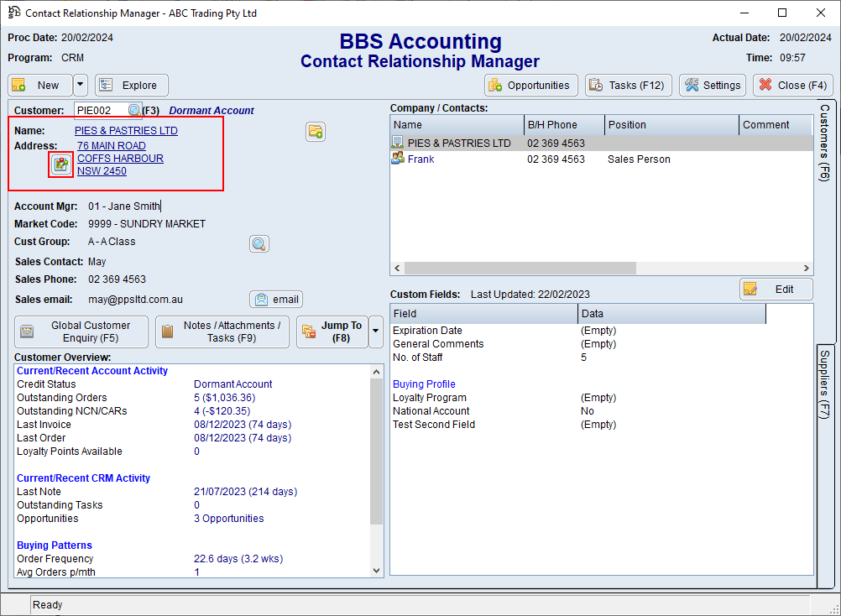Click the Edit custom fields button
This screenshot has height=616, width=841.
pyautogui.click(x=776, y=290)
